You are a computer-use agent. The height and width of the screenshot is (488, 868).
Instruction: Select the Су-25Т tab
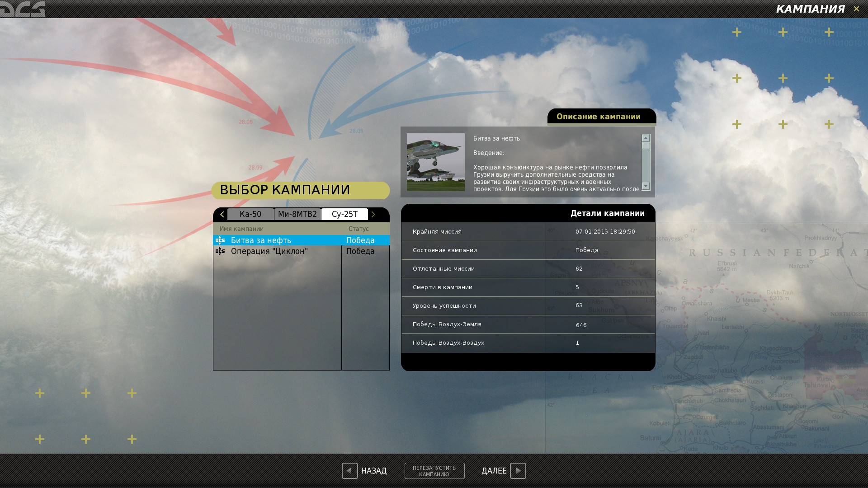tap(344, 214)
